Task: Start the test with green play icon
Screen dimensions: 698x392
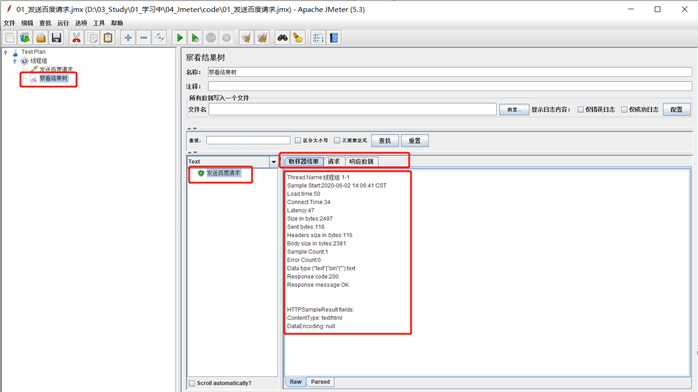Action: (x=179, y=38)
